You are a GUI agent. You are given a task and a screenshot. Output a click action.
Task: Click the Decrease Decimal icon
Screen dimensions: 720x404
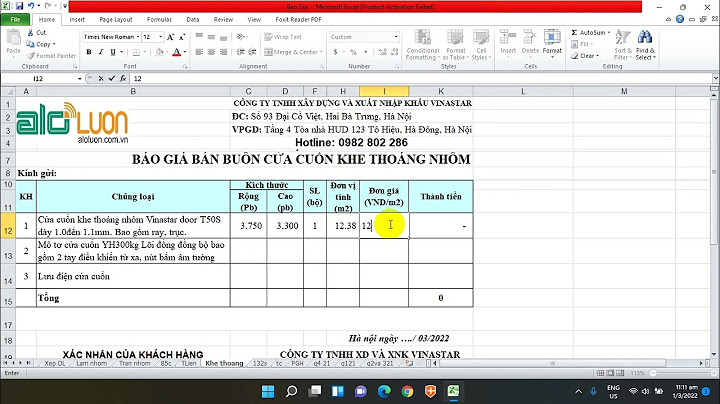click(394, 52)
